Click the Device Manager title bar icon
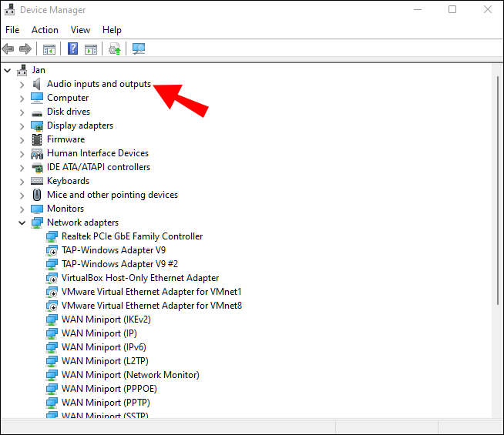The height and width of the screenshot is (435, 504). click(x=10, y=10)
